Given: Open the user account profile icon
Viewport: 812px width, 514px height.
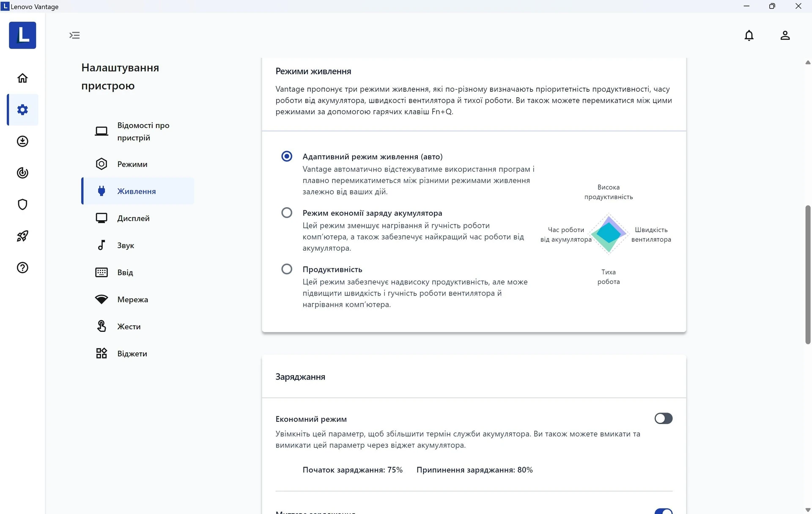Looking at the screenshot, I should 785,36.
